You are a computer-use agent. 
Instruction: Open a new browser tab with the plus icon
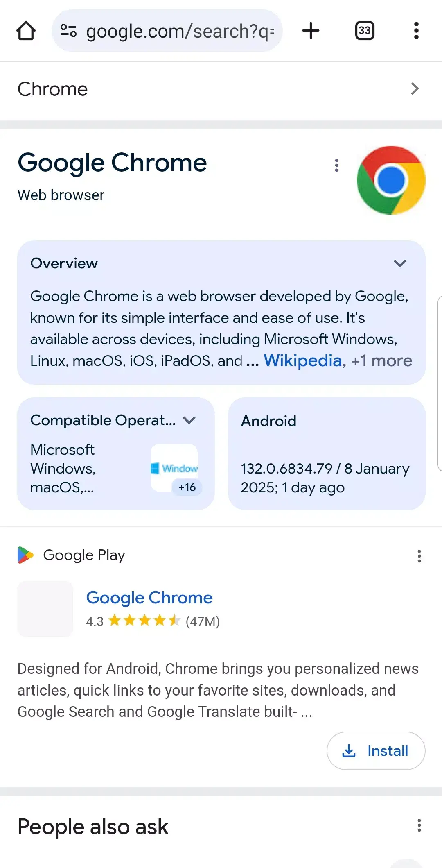click(x=311, y=31)
